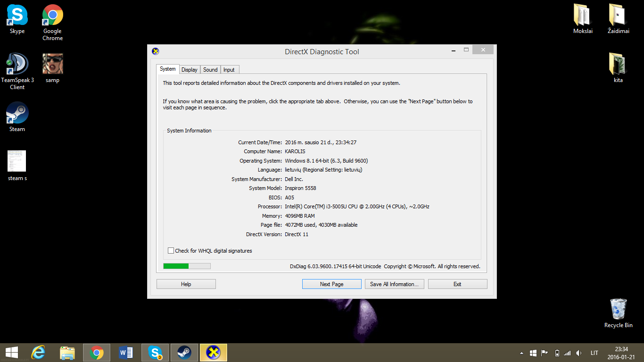
Task: Switch to the System tab
Action: (167, 69)
